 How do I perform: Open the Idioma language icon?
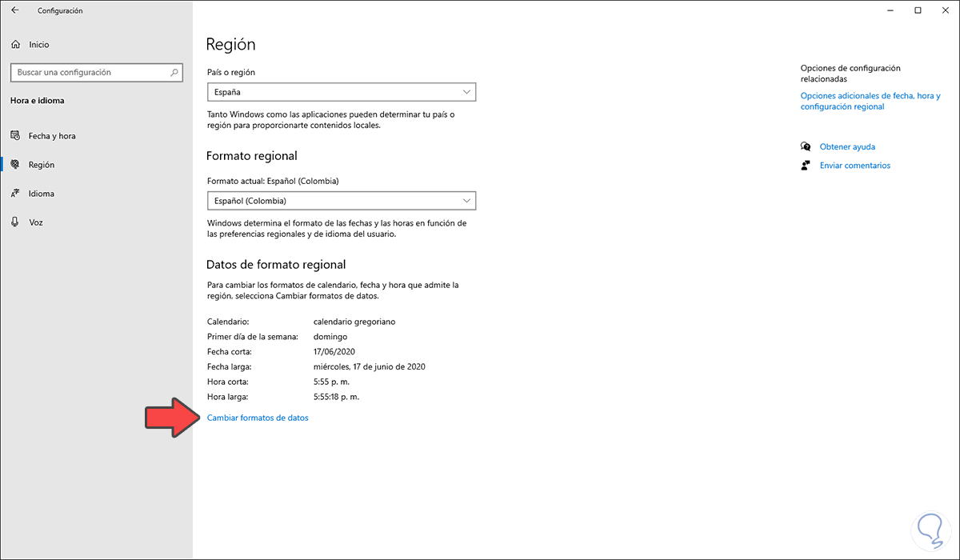(14, 194)
